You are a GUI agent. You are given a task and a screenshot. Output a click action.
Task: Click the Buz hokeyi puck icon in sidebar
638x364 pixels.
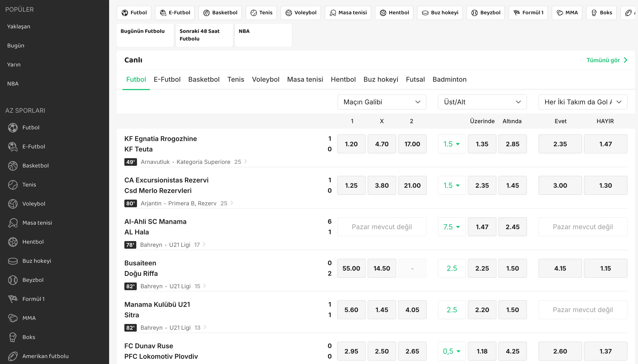[x=13, y=261]
